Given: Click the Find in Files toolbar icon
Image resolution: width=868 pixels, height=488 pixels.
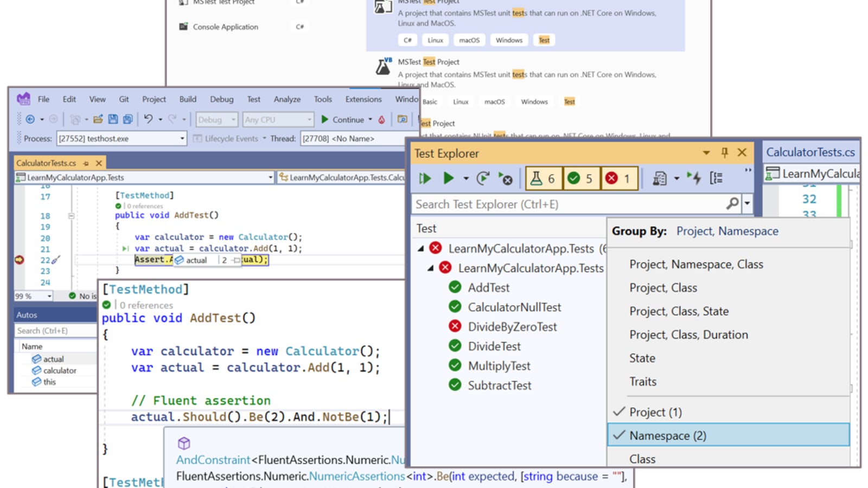Looking at the screenshot, I should tap(402, 119).
